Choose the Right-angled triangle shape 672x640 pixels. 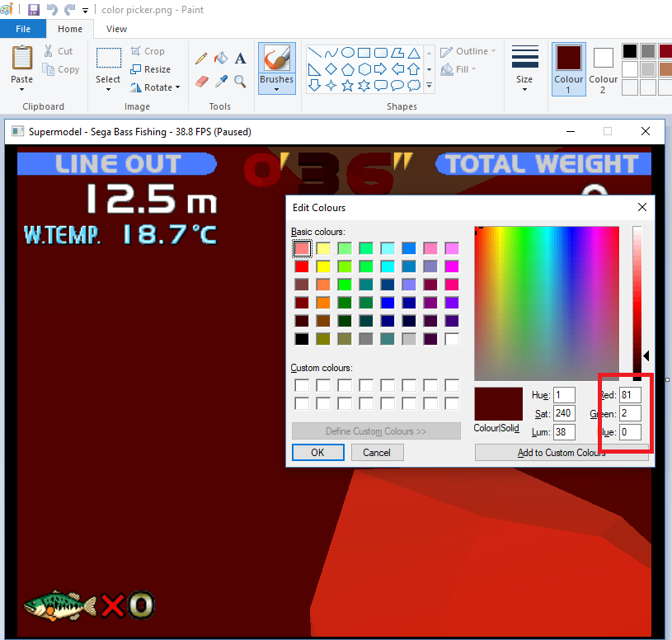pos(315,69)
